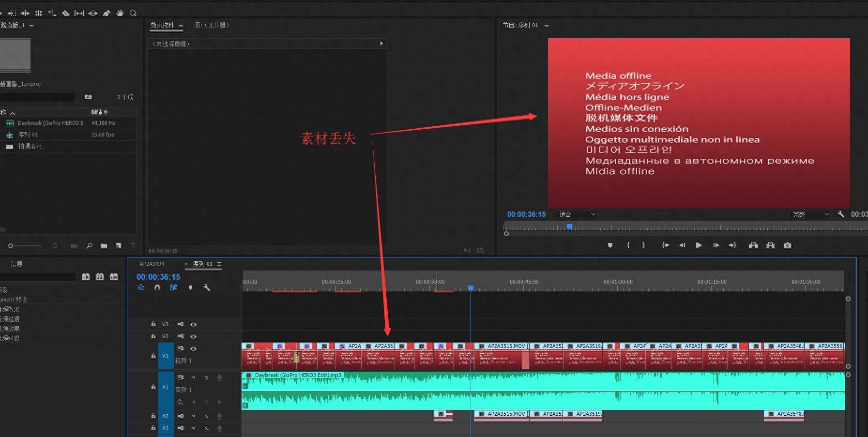The image size is (868, 437).
Task: Open timeline 序列 01 panel menu
Action: (x=219, y=264)
